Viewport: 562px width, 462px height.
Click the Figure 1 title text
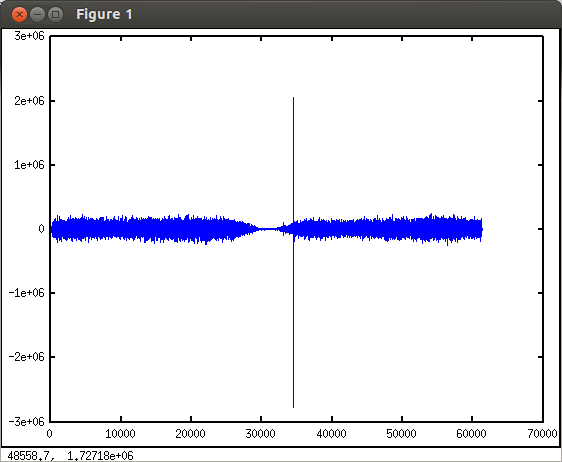tap(104, 15)
